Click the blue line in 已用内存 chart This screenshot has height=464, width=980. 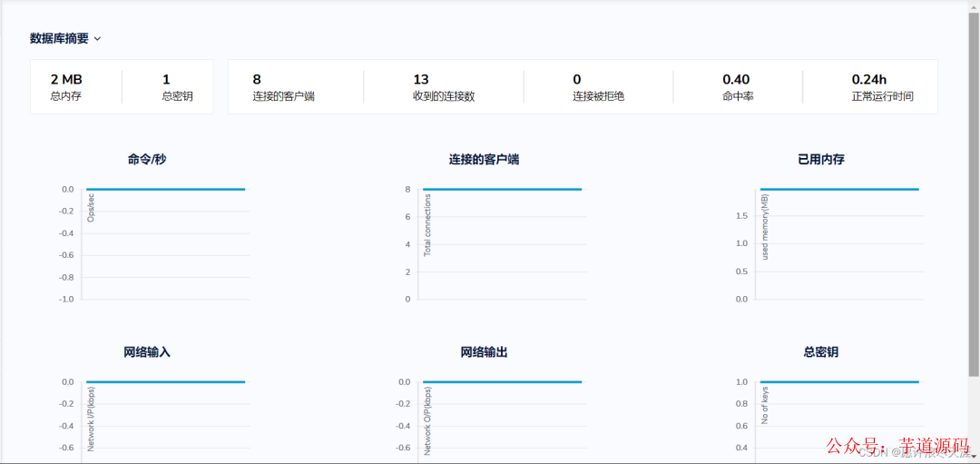(x=839, y=189)
